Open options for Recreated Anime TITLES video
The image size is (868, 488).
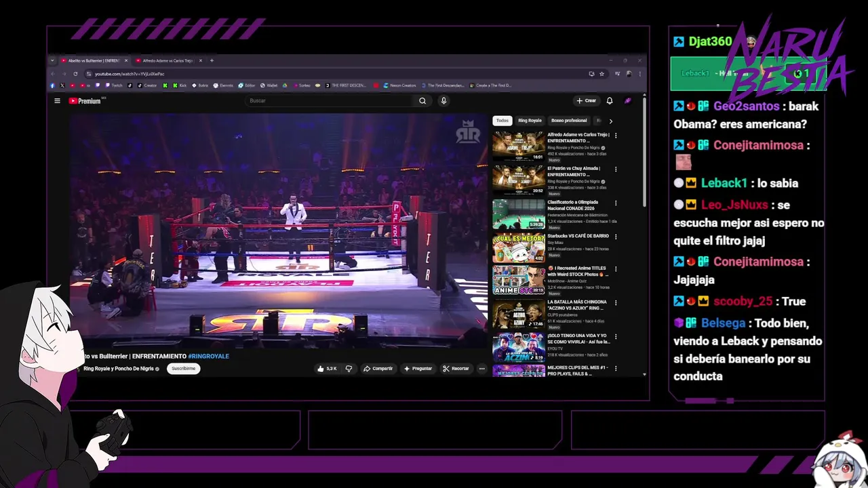coord(616,269)
